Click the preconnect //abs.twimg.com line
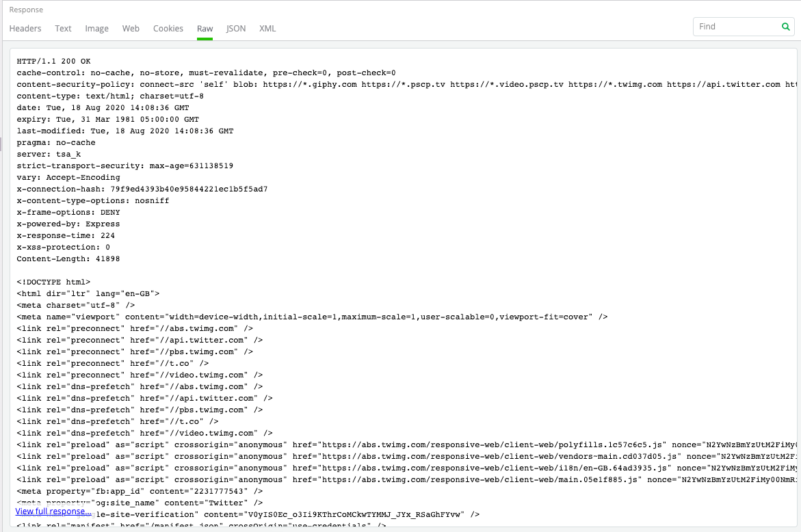 (135, 328)
